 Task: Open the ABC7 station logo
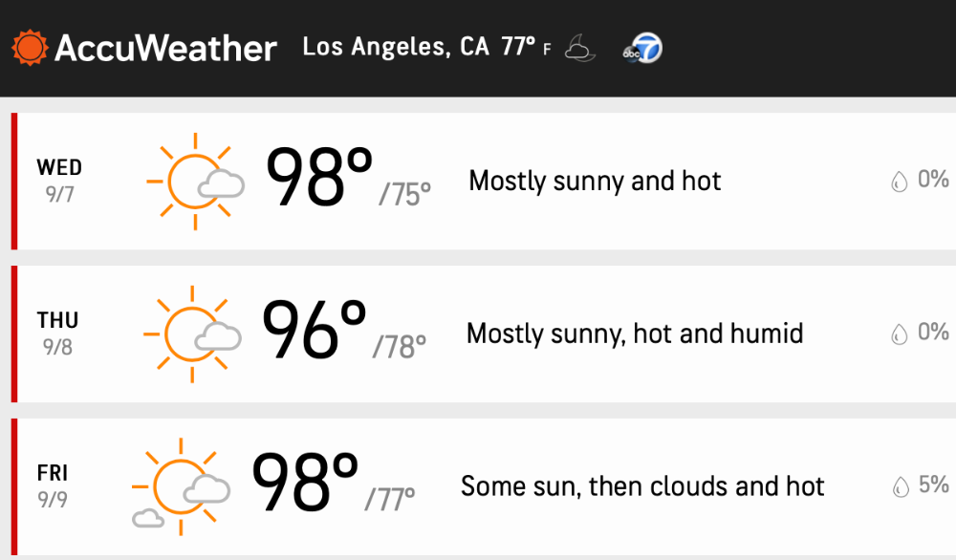(x=642, y=48)
